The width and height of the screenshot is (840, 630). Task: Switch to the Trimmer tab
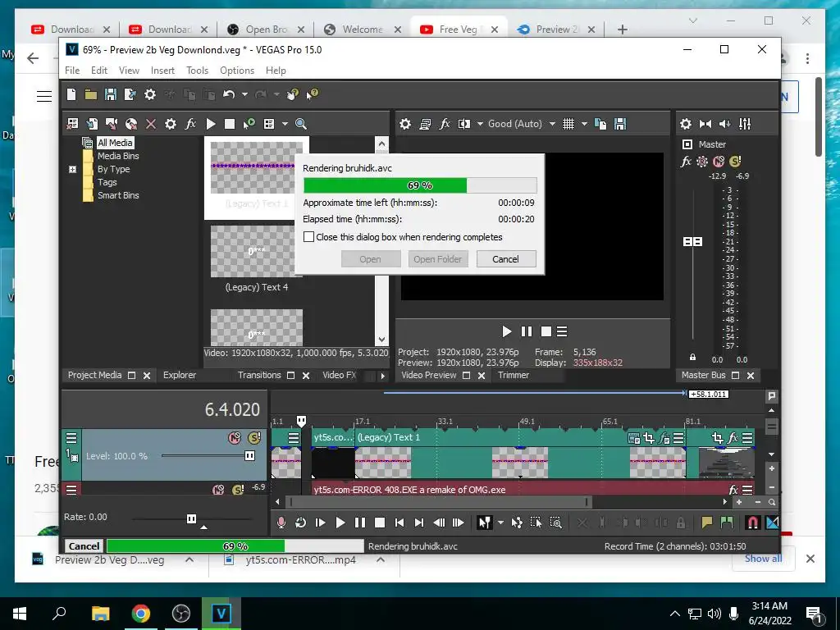(x=514, y=375)
